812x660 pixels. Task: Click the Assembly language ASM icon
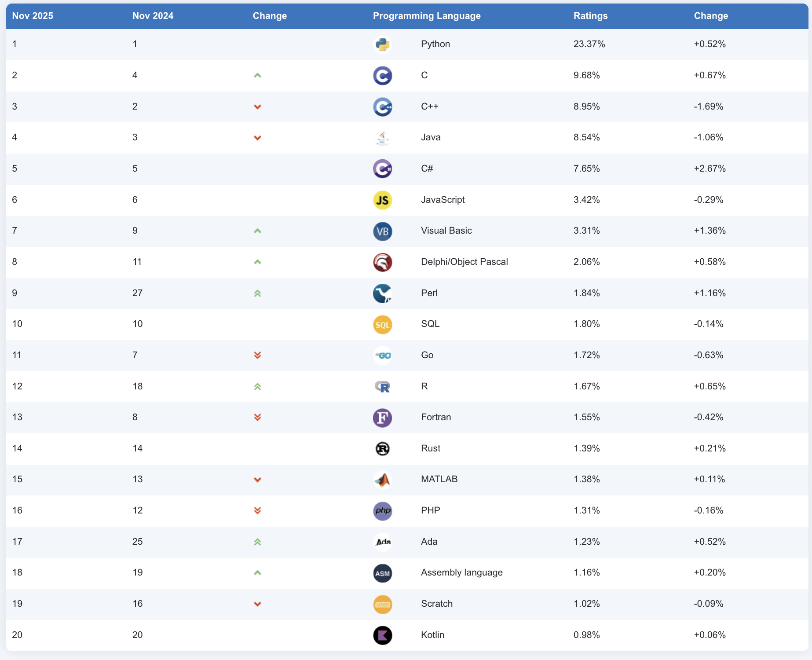(382, 573)
